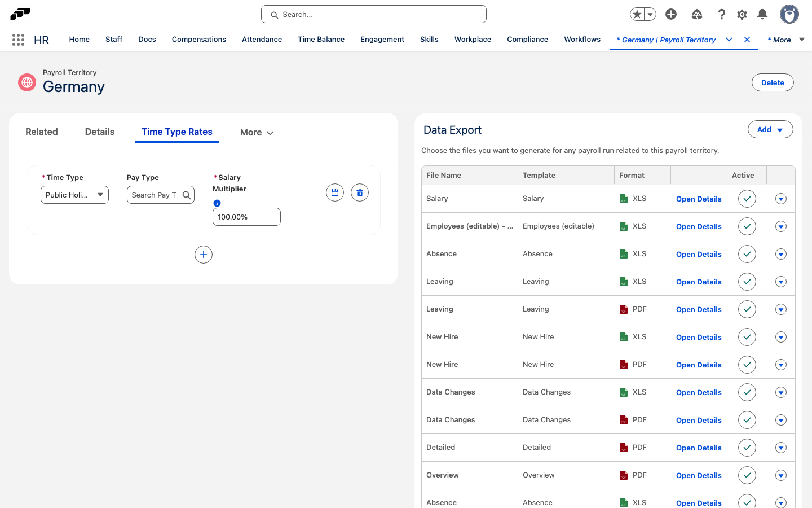
Task: Toggle Active check for Leaving PDF row
Action: [x=747, y=309]
